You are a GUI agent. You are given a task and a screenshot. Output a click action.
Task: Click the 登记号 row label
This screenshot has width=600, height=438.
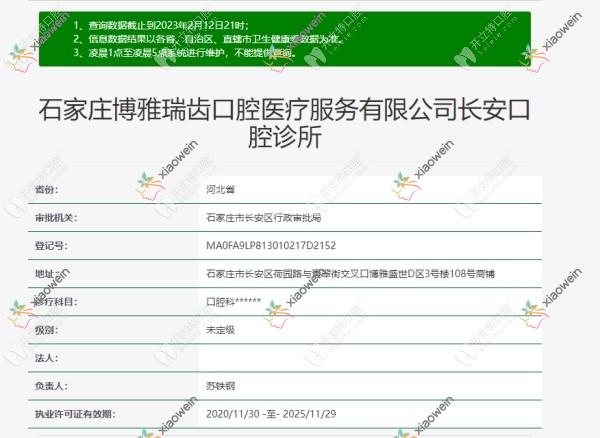point(51,244)
